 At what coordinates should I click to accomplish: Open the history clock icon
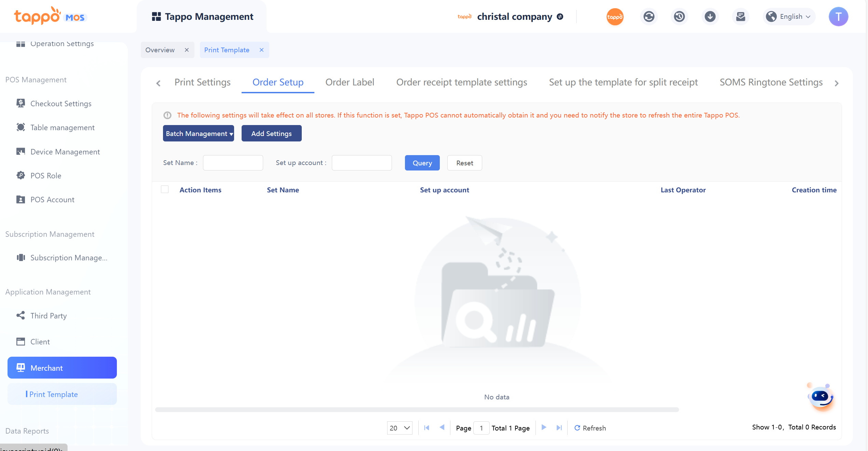(x=679, y=16)
